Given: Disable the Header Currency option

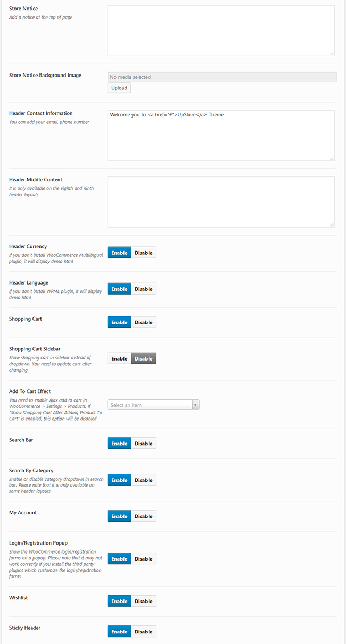Looking at the screenshot, I should 144,253.
